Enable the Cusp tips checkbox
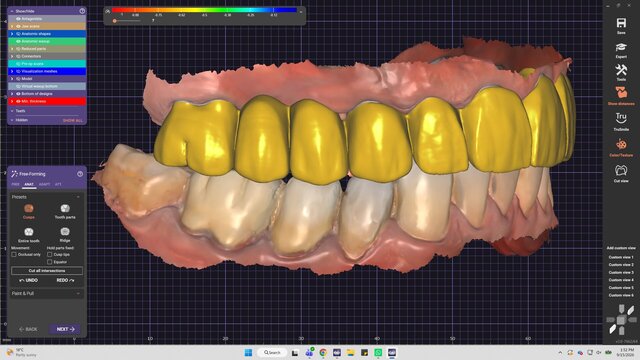Viewport: 640px width, 360px height. point(49,254)
